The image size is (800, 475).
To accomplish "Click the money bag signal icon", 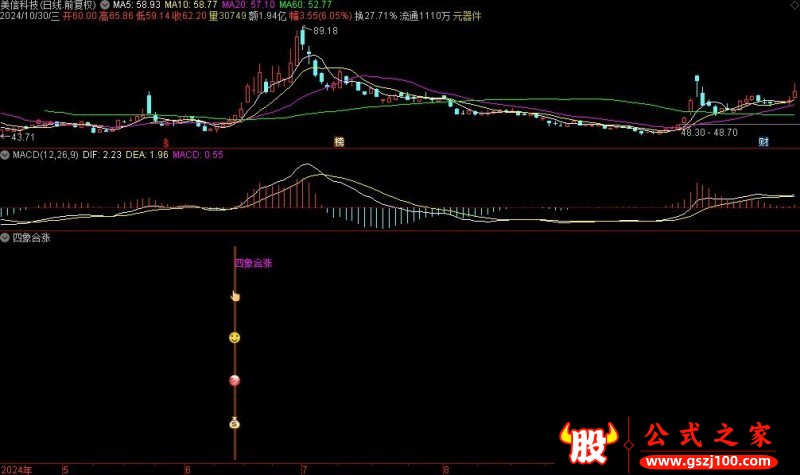I will pyautogui.click(x=234, y=423).
